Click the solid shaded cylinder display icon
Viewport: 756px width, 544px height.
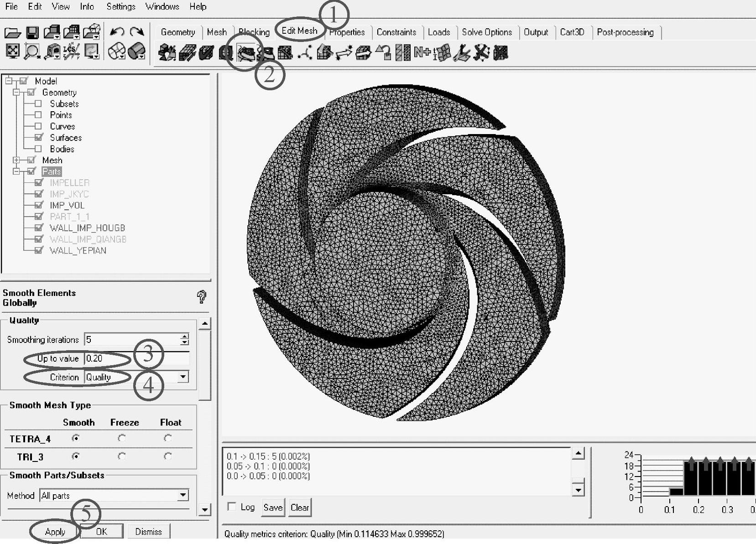point(136,51)
